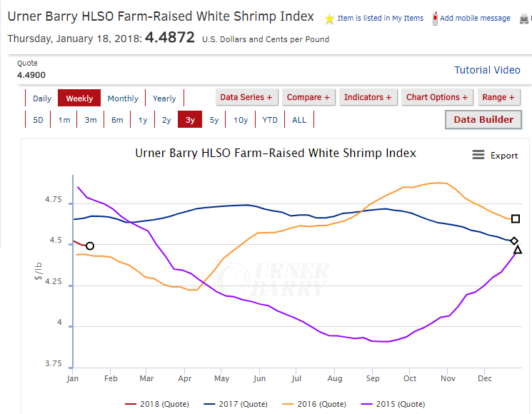Click the chart title text

(276, 153)
